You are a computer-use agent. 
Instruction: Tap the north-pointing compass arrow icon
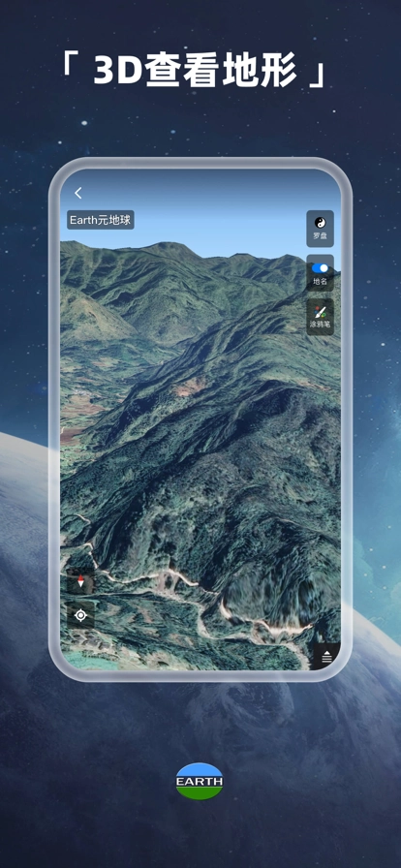click(x=80, y=581)
